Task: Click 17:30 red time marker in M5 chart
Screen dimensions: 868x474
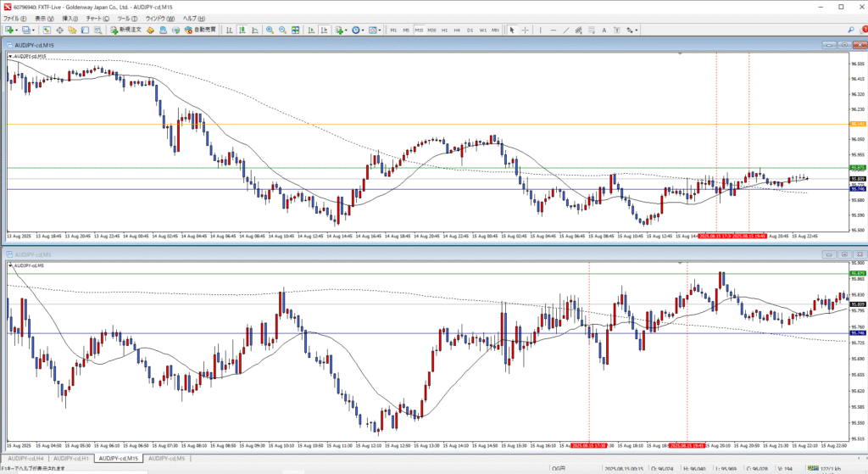Action: click(x=588, y=445)
